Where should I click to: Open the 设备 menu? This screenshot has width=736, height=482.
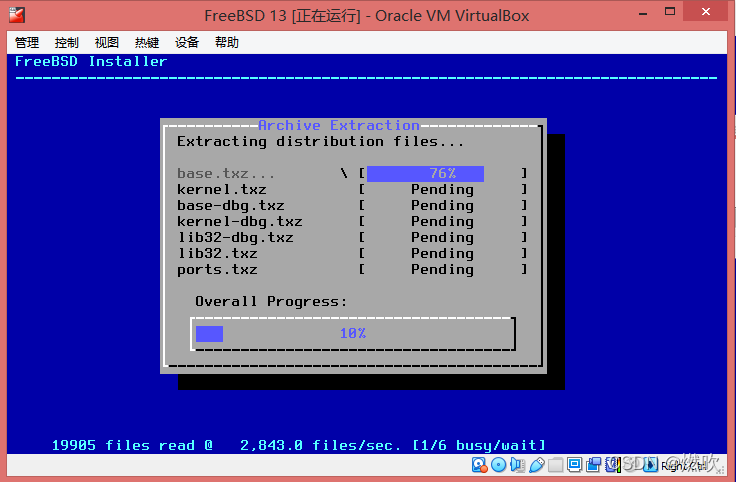click(187, 43)
